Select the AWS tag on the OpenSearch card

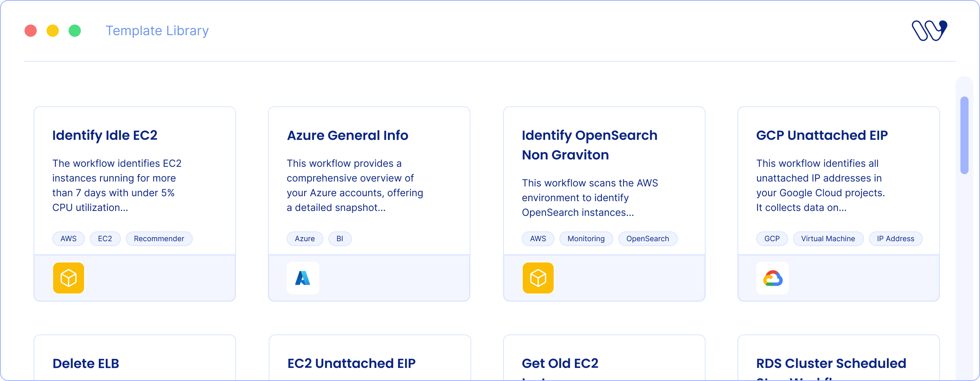(x=538, y=239)
